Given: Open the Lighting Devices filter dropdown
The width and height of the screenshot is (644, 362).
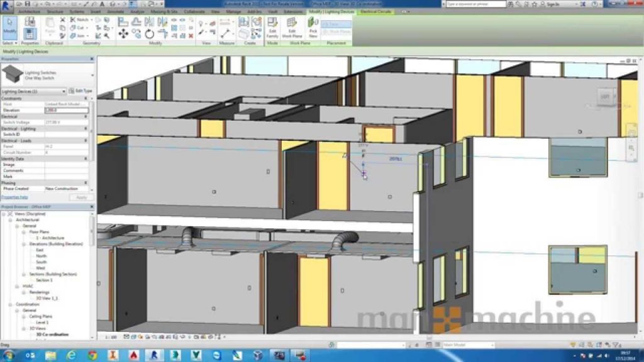Looking at the screenshot, I should pos(64,91).
